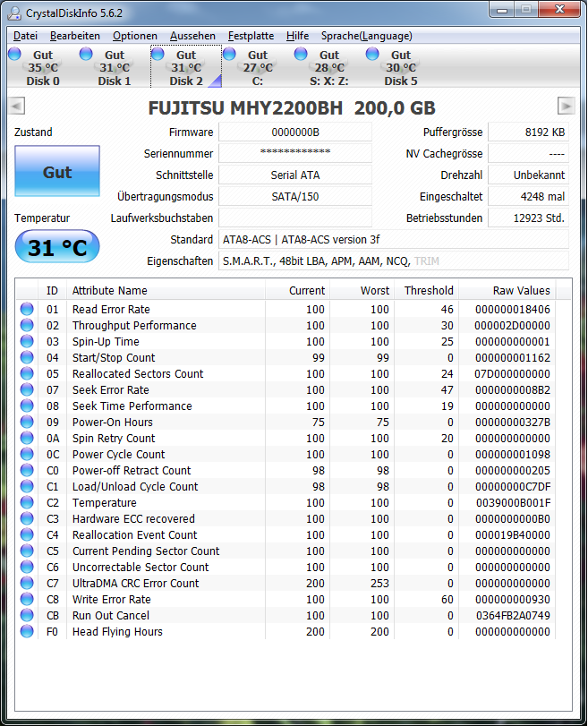Click status orb of Reallocation Event Count
588x726 pixels.
[x=27, y=534]
